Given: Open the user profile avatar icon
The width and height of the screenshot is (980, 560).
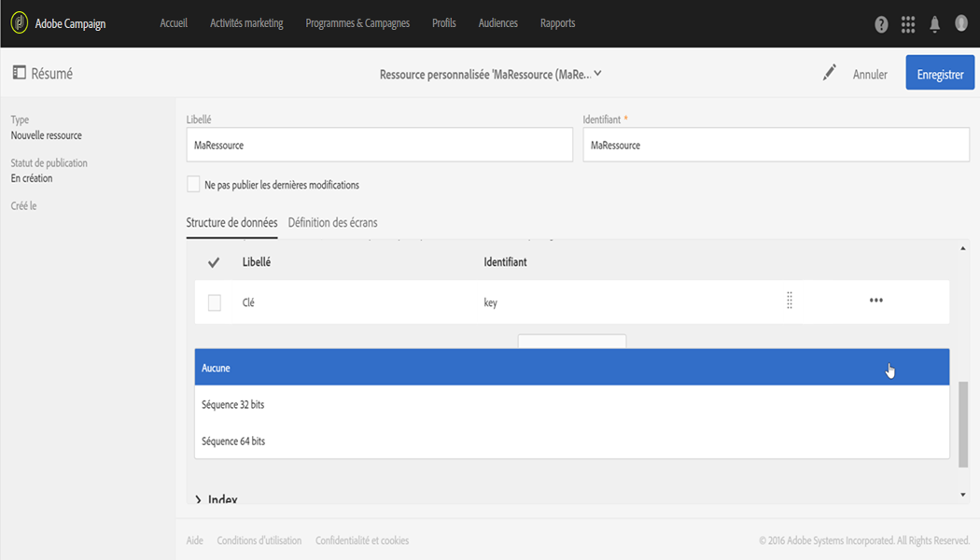Looking at the screenshot, I should (961, 23).
